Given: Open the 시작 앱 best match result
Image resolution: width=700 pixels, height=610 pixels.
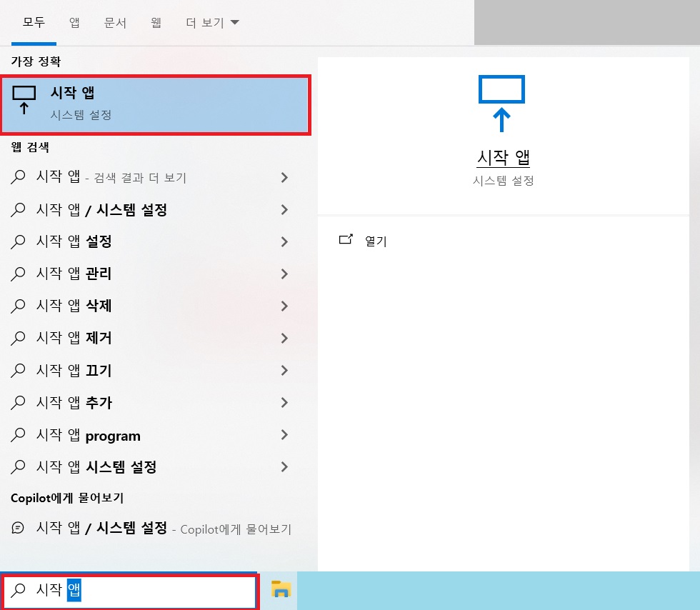Looking at the screenshot, I should click(x=156, y=105).
